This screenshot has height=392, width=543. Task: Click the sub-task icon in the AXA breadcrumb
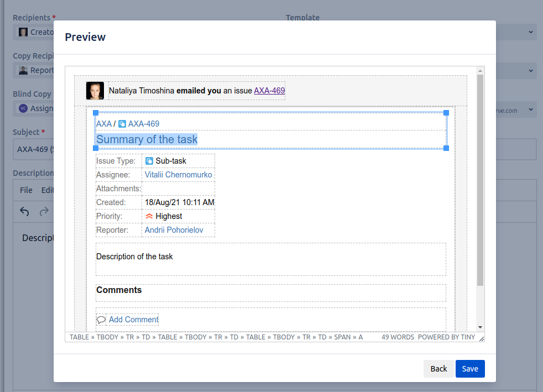(x=122, y=124)
